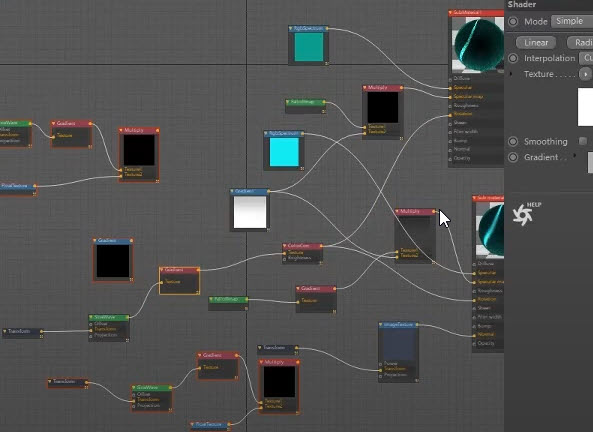Image resolution: width=593 pixels, height=432 pixels.
Task: Click Projection input port on ImageTexture node
Action: [x=380, y=375]
